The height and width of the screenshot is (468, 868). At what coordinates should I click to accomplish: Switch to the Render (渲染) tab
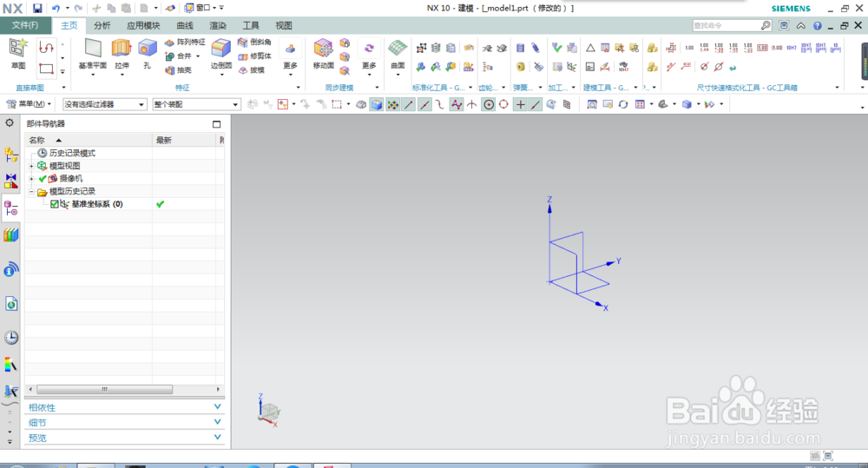click(x=218, y=25)
